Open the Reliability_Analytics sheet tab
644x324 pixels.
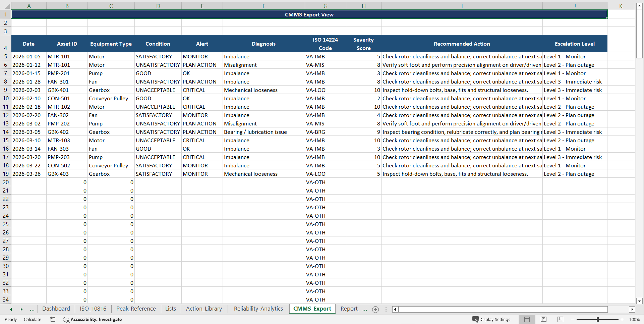tap(258, 309)
